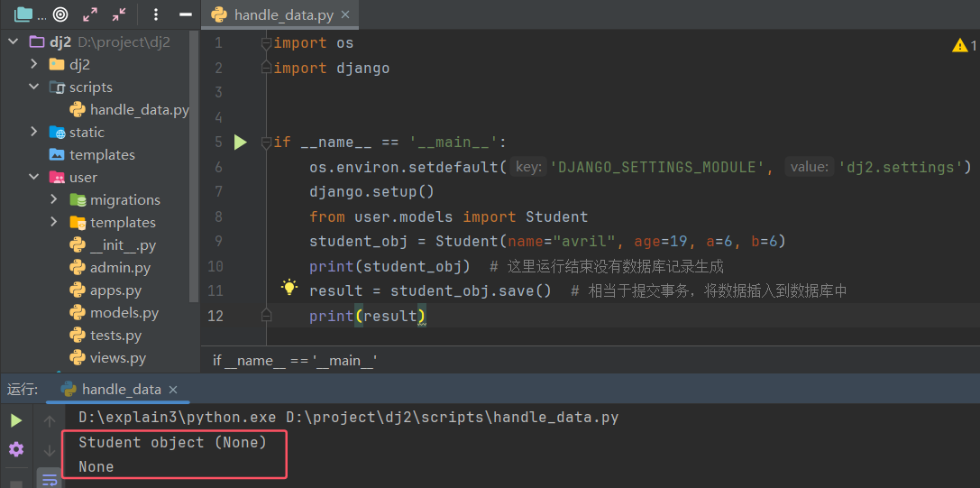
Task: Close the handle_data run tab
Action: pyautogui.click(x=174, y=389)
